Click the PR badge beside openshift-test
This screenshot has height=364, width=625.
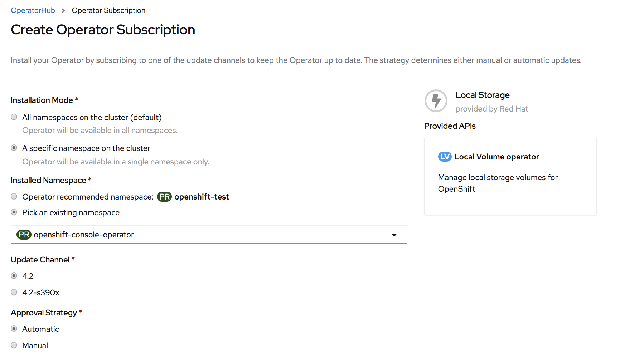164,197
